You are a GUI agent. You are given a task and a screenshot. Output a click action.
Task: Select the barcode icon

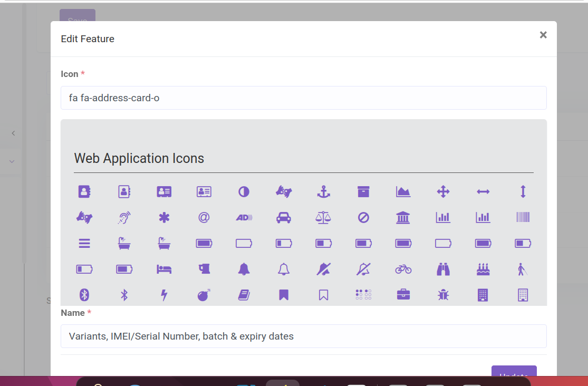pyautogui.click(x=523, y=217)
